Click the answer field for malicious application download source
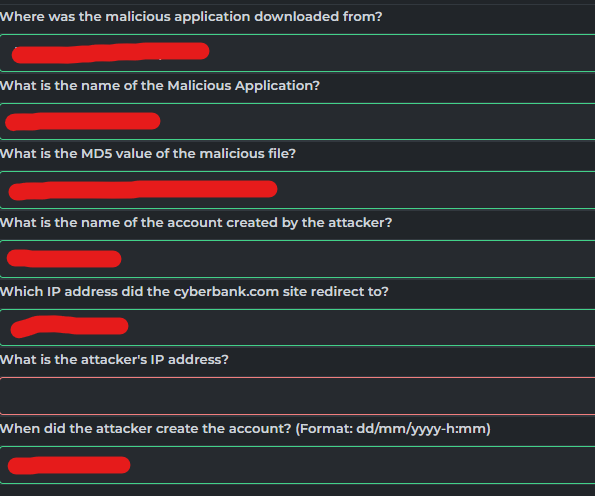595x496 pixels. click(x=298, y=53)
